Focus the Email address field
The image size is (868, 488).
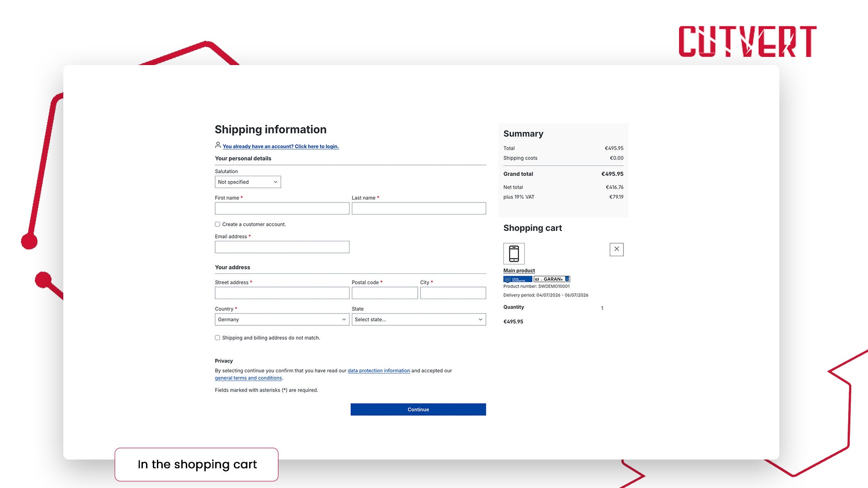point(282,247)
